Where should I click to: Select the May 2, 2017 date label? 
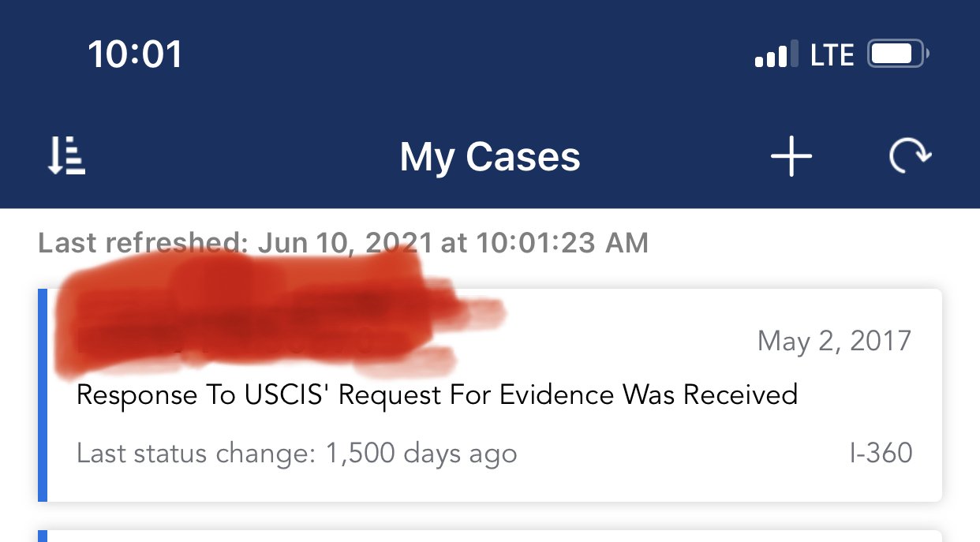(x=834, y=341)
